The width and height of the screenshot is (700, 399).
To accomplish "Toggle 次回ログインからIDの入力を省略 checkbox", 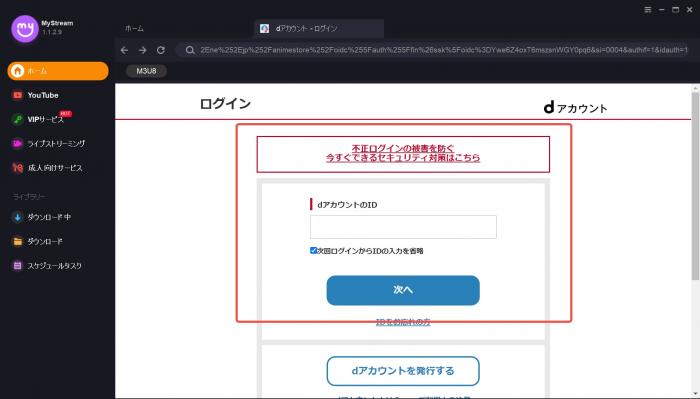I will click(313, 250).
